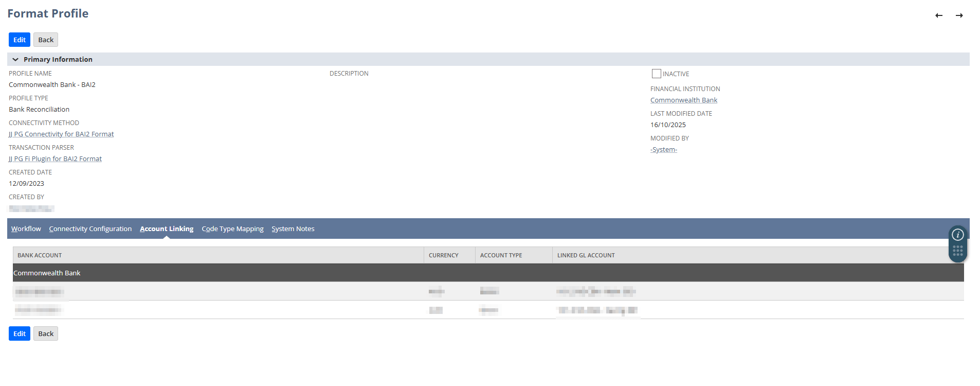
Task: Click the Bank Reconciliation profile type value
Action: tap(39, 109)
